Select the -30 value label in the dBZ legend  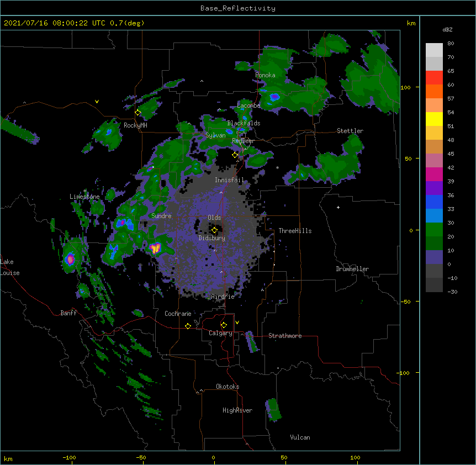click(452, 292)
